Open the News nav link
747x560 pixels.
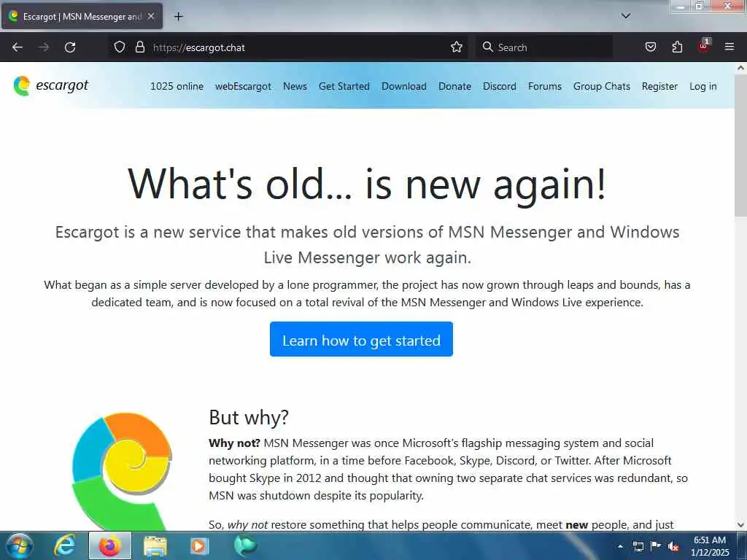click(295, 86)
